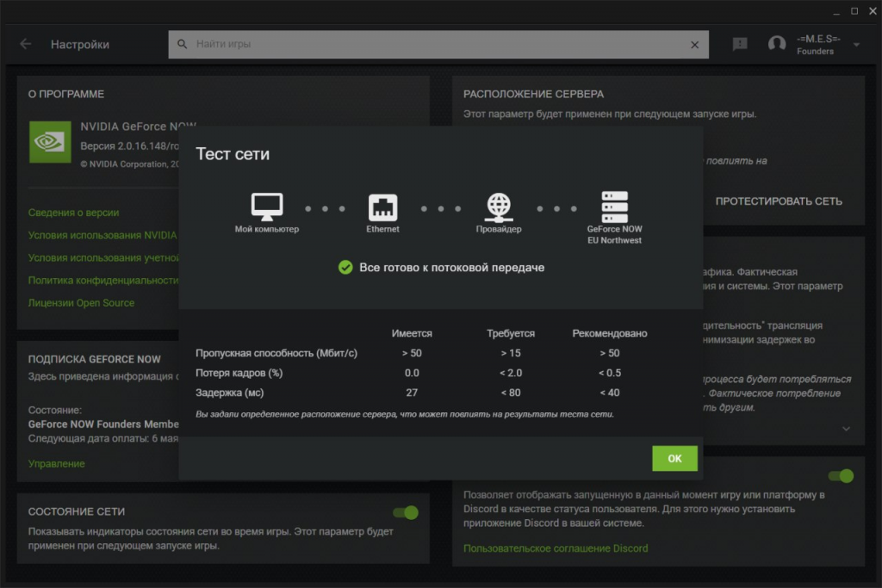Image resolution: width=882 pixels, height=588 pixels.
Task: Open the Сведения о версии link
Action: coord(73,213)
